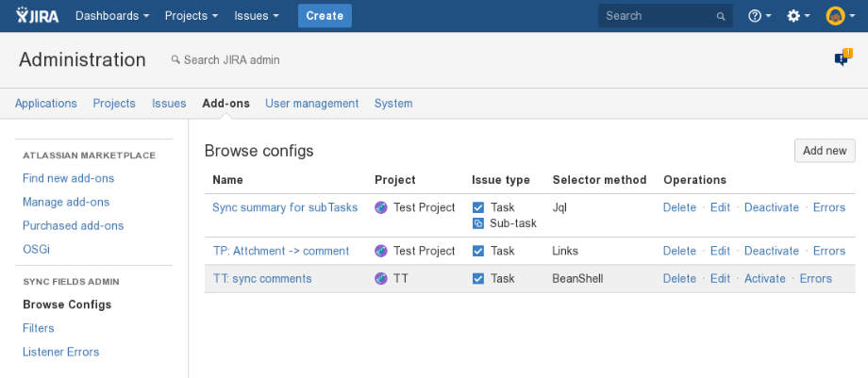Click Task checkbox icon for TP: Attchment row
868x378 pixels.
click(x=478, y=251)
